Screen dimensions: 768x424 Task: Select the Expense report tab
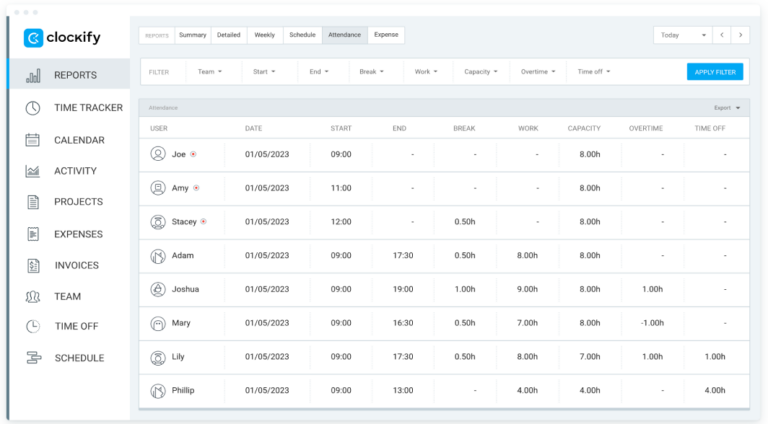(386, 35)
